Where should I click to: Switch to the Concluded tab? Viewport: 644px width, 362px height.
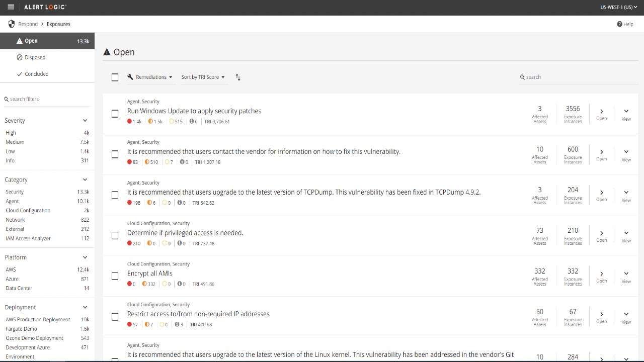[36, 74]
